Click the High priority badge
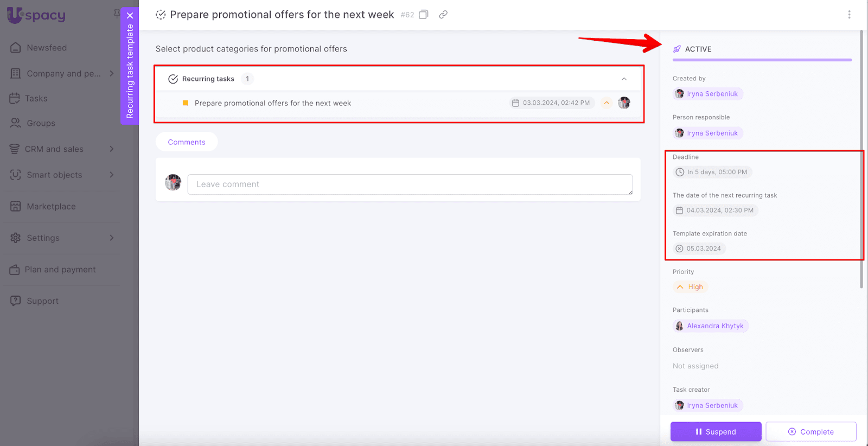This screenshot has height=446, width=868. (690, 287)
